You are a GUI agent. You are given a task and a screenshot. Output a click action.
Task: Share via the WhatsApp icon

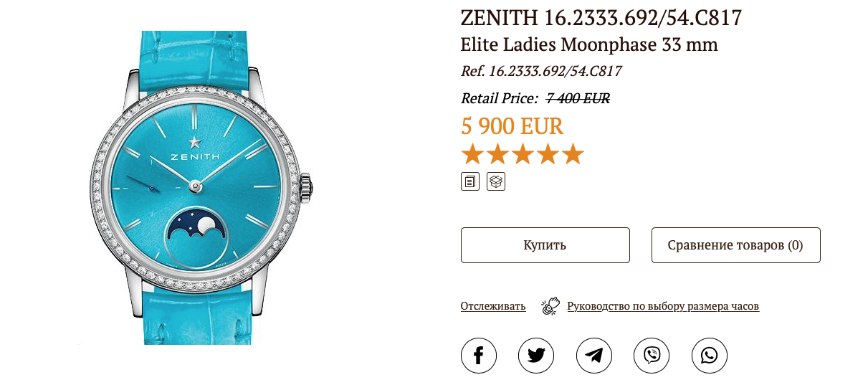710,356
